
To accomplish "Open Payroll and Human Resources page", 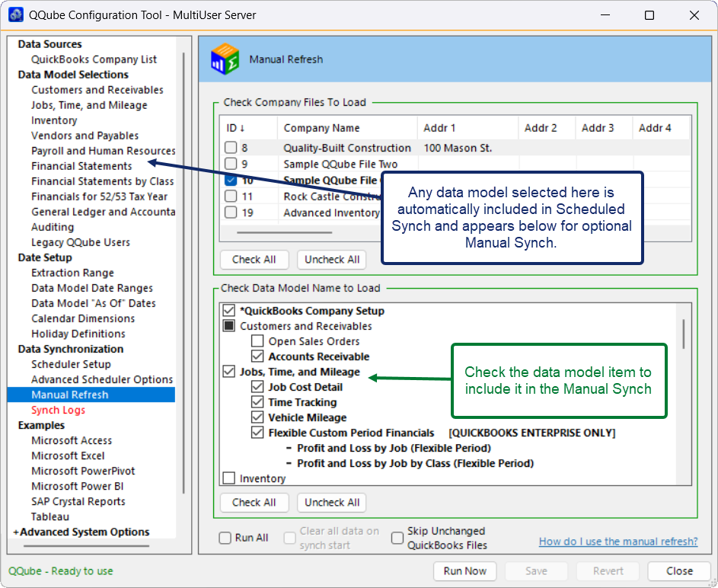I will pos(103,151).
